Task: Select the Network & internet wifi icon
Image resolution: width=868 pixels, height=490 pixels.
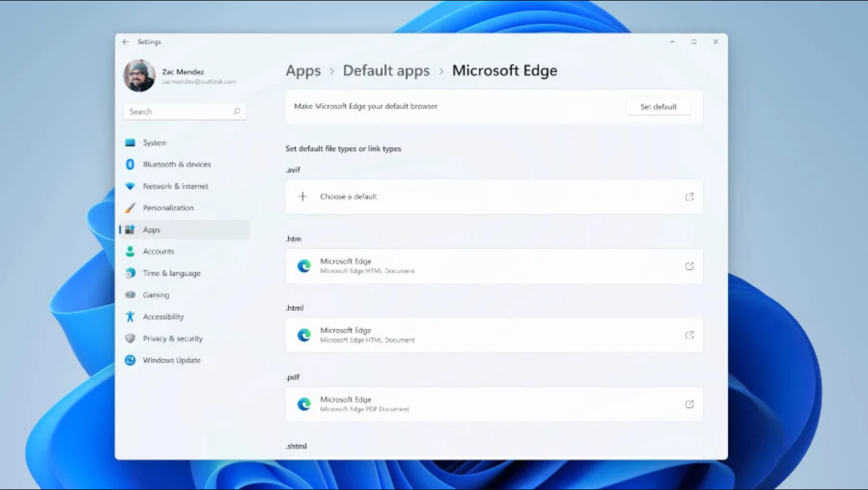Action: 130,186
